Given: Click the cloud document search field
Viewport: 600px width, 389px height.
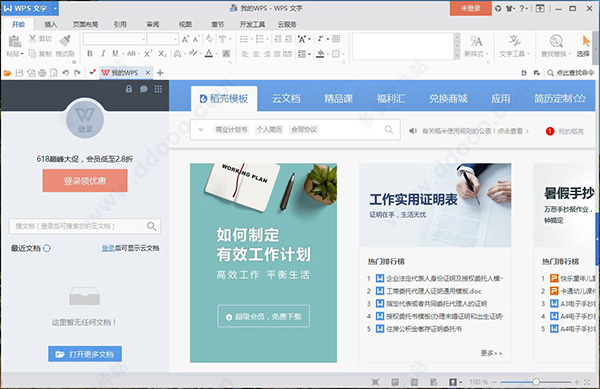Looking at the screenshot, I should coord(85,226).
